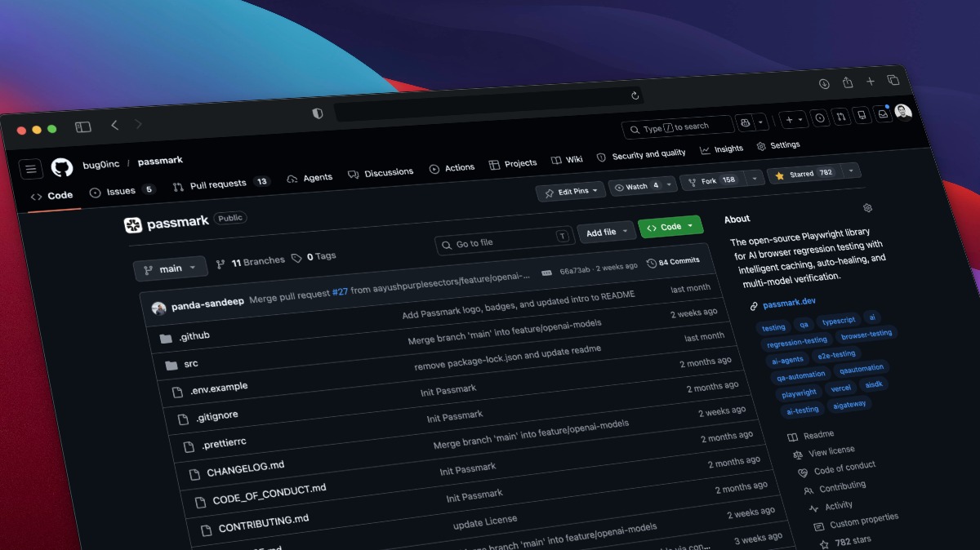Switch to the Issues tab

122,191
